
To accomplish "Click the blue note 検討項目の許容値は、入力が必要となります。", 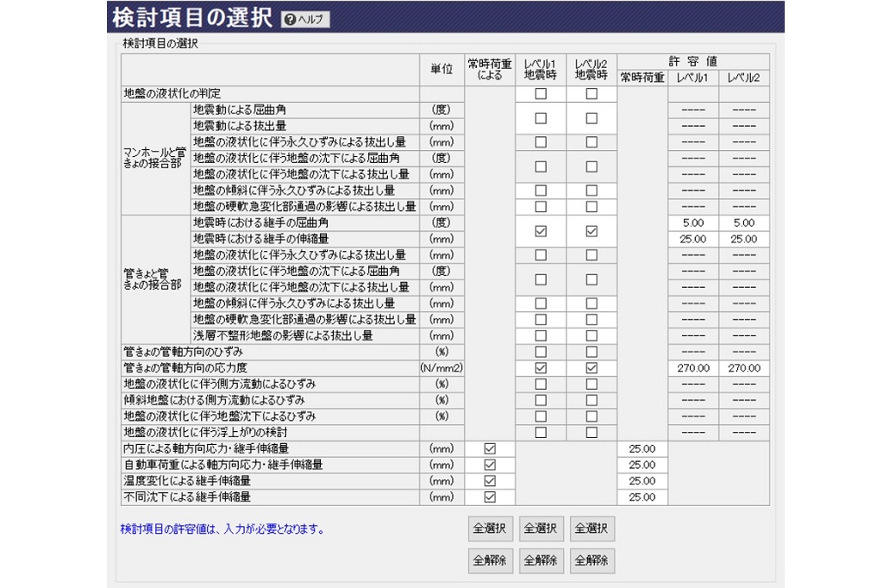I will click(x=223, y=529).
